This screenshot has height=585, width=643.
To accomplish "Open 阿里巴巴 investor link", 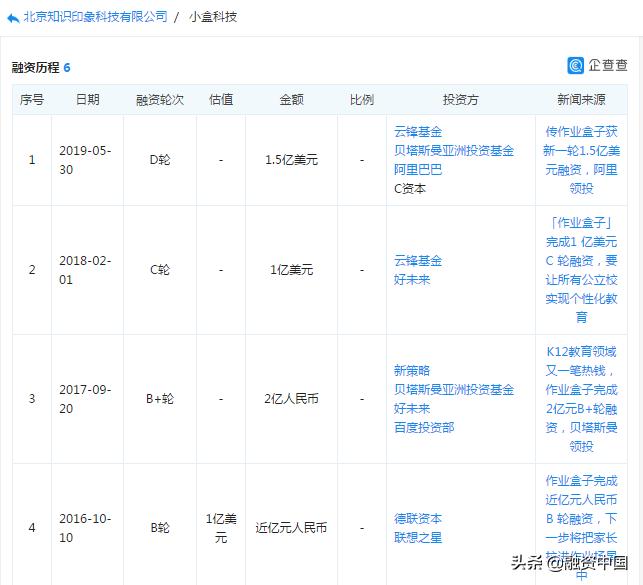I will pos(418,169).
